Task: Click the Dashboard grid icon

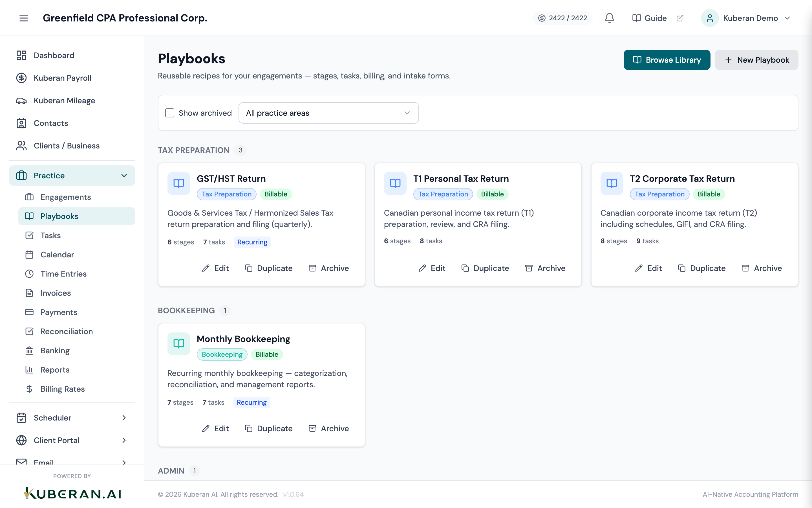Action: coord(21,55)
